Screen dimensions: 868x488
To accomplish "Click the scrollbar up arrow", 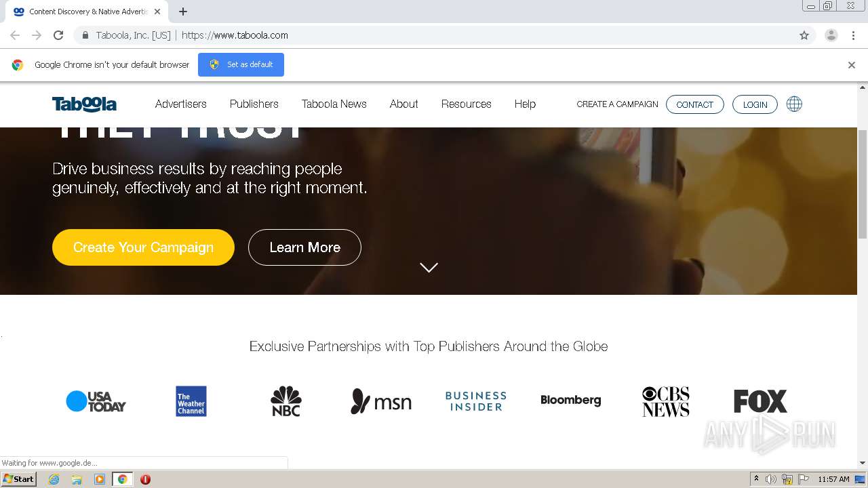I will click(x=863, y=87).
